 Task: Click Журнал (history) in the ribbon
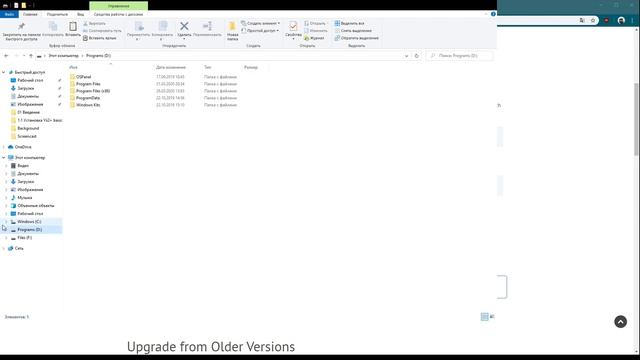314,38
